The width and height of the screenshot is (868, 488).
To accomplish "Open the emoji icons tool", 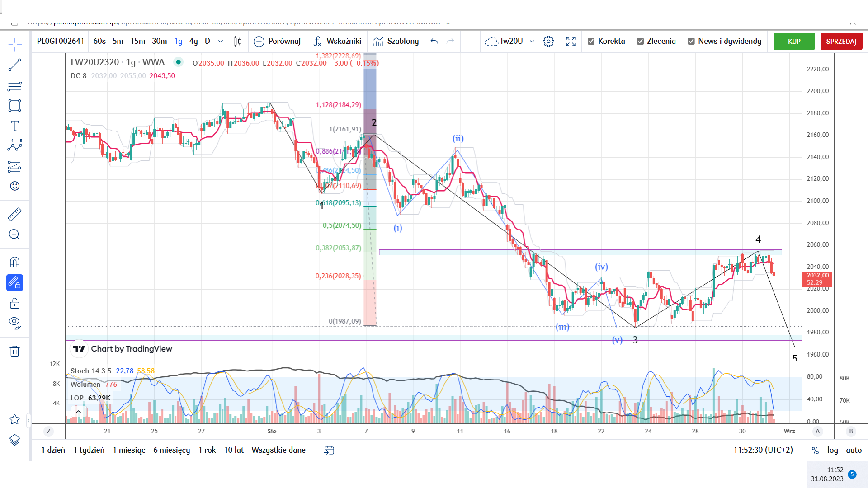I will click(14, 186).
